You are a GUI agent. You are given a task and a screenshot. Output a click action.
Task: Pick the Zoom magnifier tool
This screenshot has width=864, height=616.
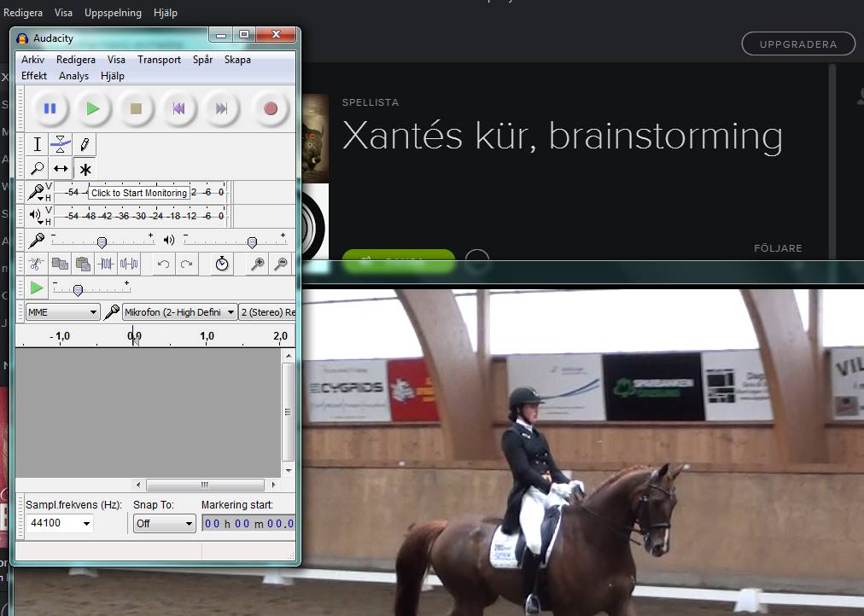pos(38,169)
